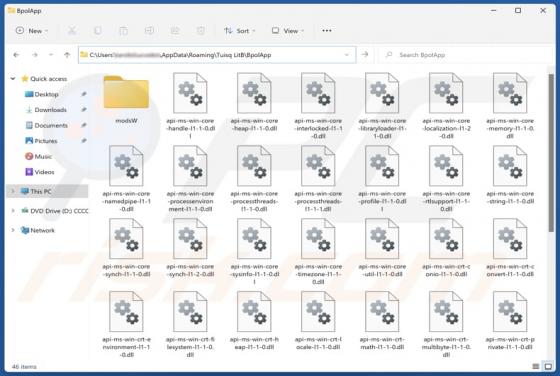Open Documents in Quick access

tap(51, 125)
